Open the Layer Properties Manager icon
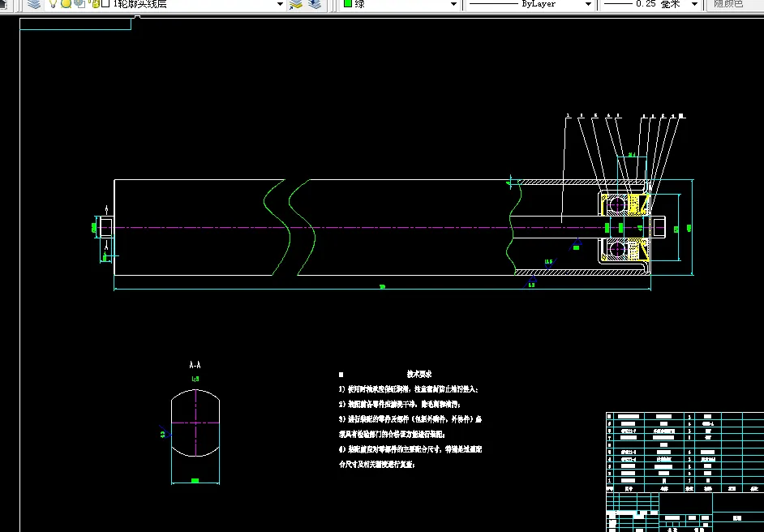The width and height of the screenshot is (764, 532). tap(33, 4)
